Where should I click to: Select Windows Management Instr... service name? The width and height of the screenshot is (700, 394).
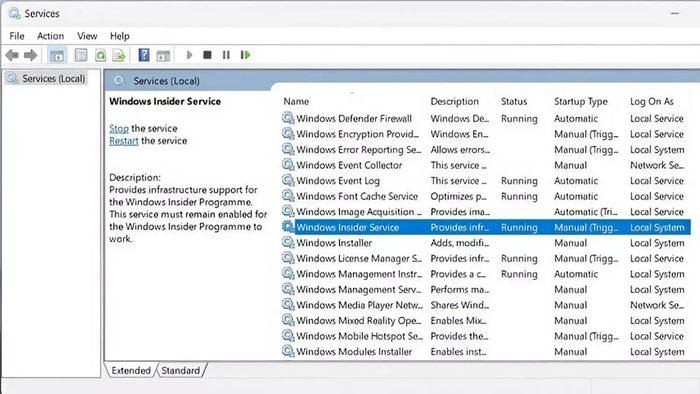359,274
